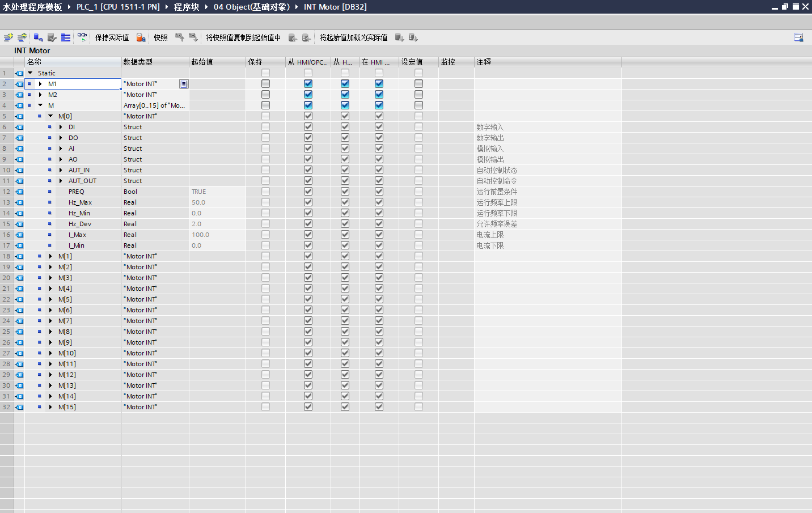Uncheck 从 HMI/OPC for row M2
This screenshot has width=812, height=513.
pyautogui.click(x=307, y=94)
